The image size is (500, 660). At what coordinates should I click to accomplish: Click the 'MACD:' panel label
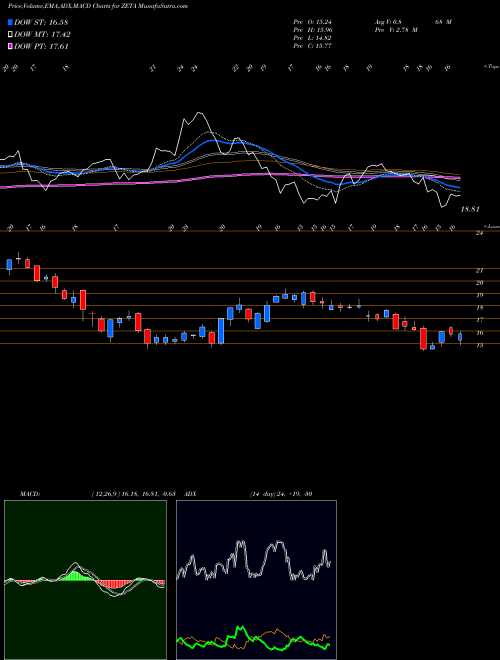pyautogui.click(x=29, y=494)
